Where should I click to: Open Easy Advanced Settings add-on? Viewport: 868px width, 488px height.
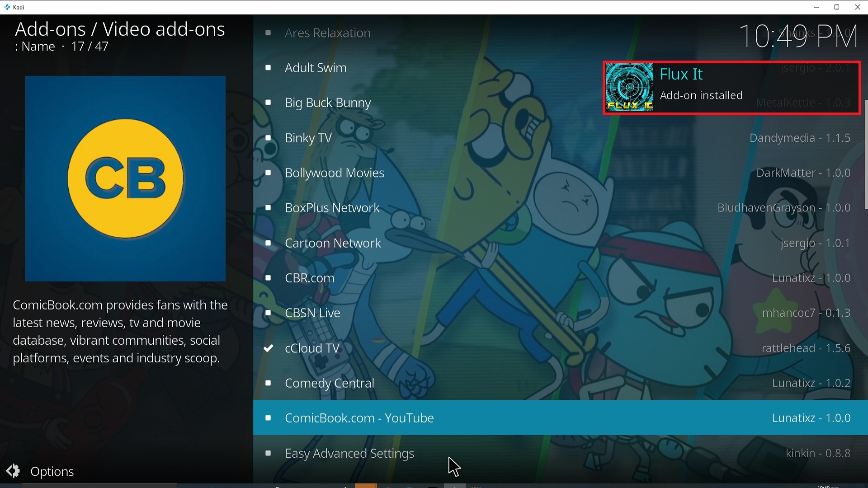pyautogui.click(x=560, y=453)
